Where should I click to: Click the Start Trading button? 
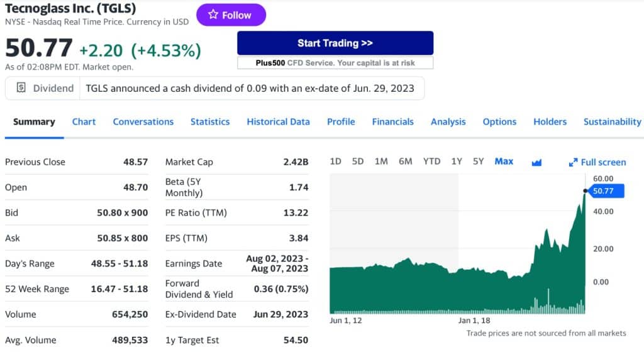(335, 43)
